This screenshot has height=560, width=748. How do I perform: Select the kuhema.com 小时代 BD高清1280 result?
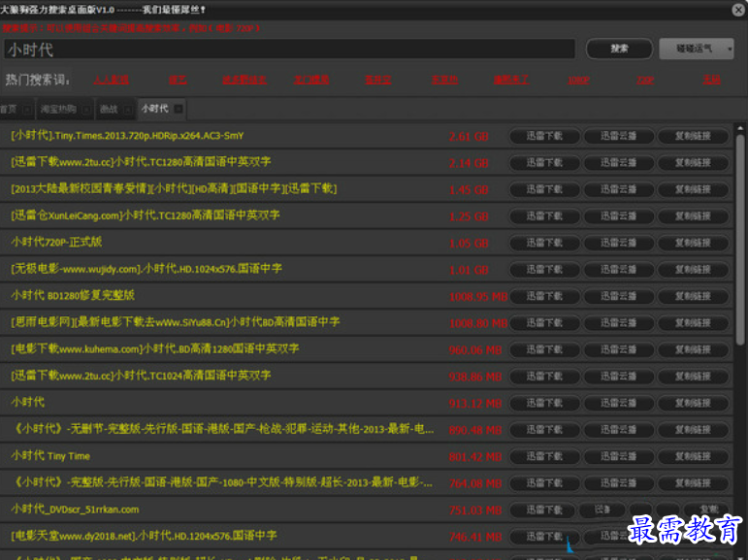coord(155,349)
